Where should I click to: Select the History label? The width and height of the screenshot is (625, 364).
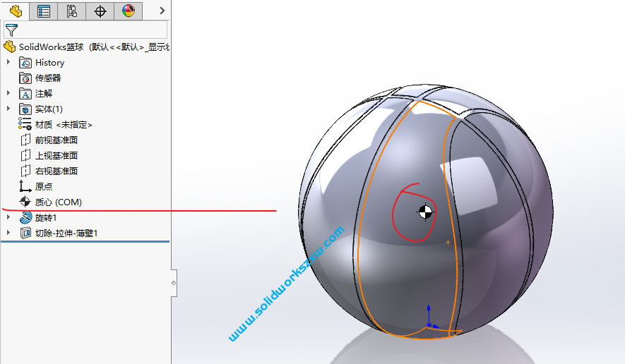coord(49,63)
